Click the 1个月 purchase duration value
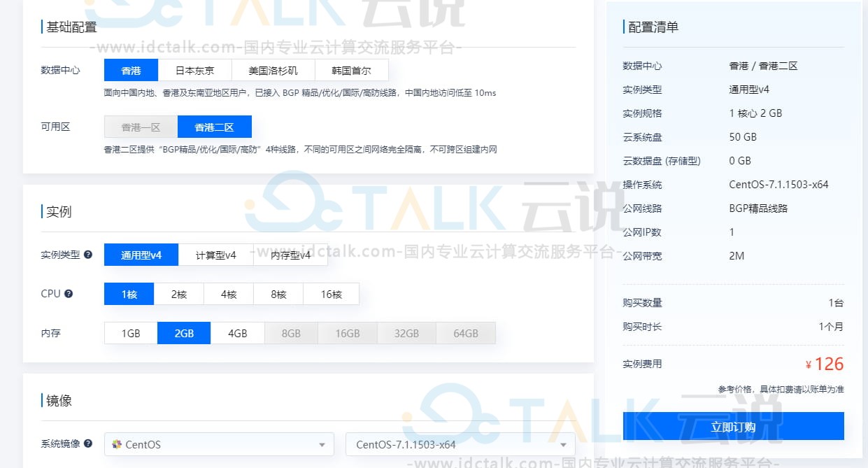 click(x=831, y=327)
